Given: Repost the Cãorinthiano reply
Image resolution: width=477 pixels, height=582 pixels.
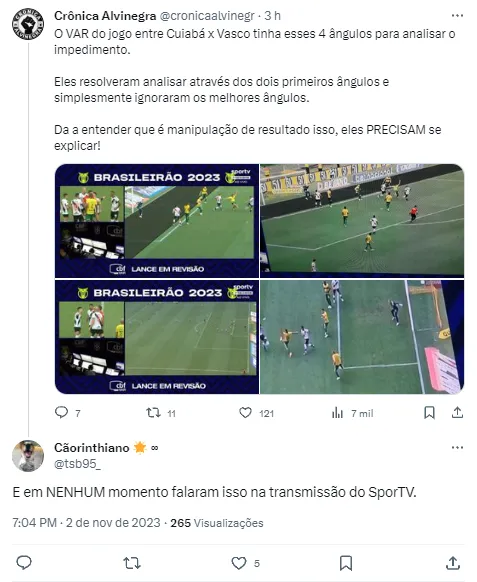Looking at the screenshot, I should tap(132, 563).
